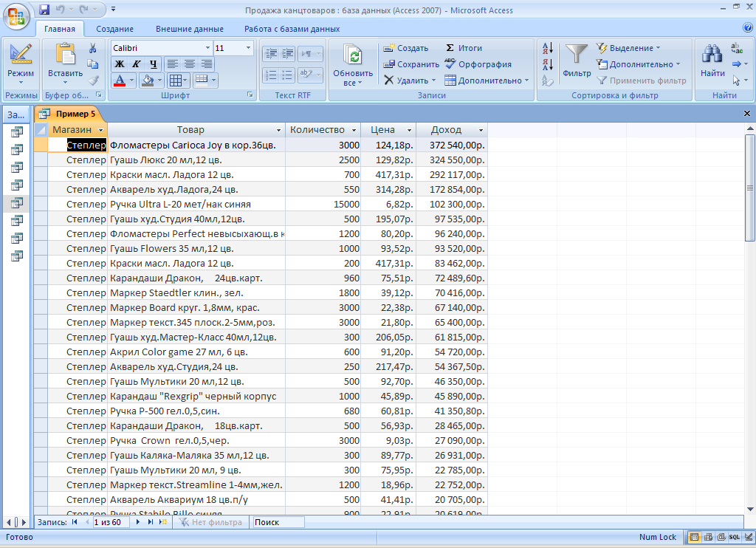
Task: Expand the Магазин column filter arrow
Action: pos(100,130)
